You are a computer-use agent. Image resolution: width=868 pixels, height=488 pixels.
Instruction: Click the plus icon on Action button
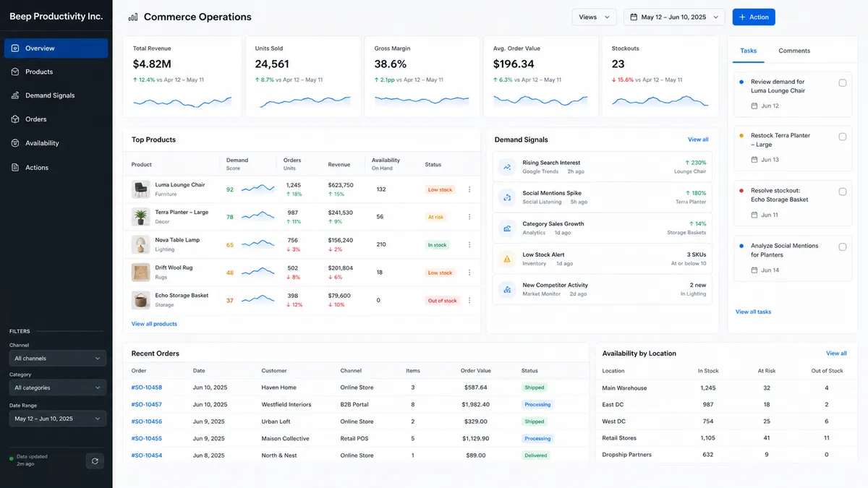pyautogui.click(x=742, y=17)
